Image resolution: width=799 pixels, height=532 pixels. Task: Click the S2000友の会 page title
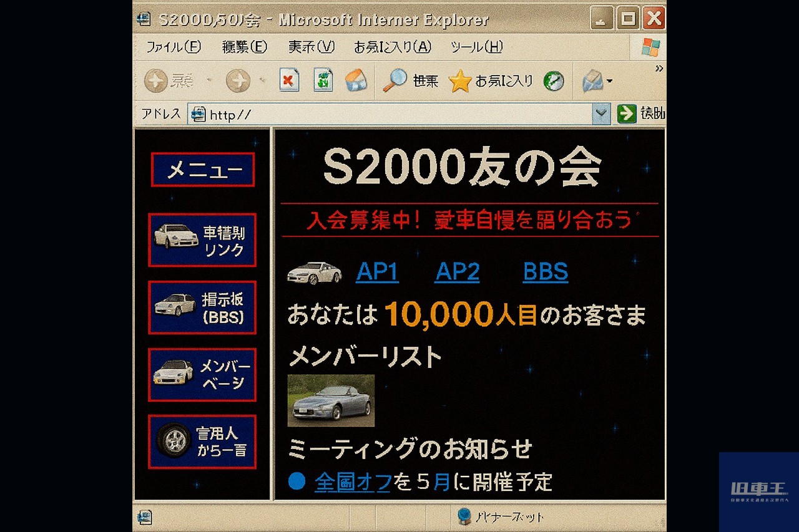pos(462,167)
